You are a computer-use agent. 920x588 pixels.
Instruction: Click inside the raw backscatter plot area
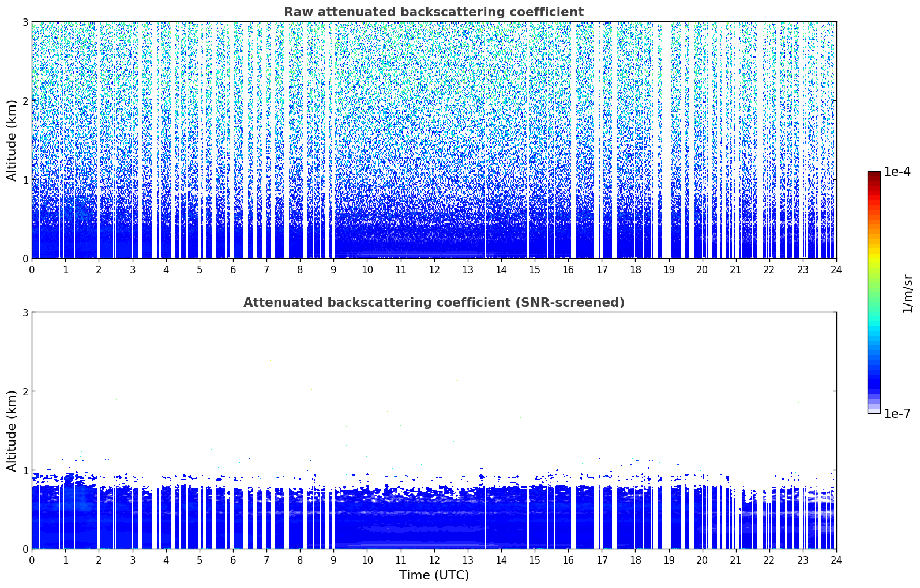(434, 140)
